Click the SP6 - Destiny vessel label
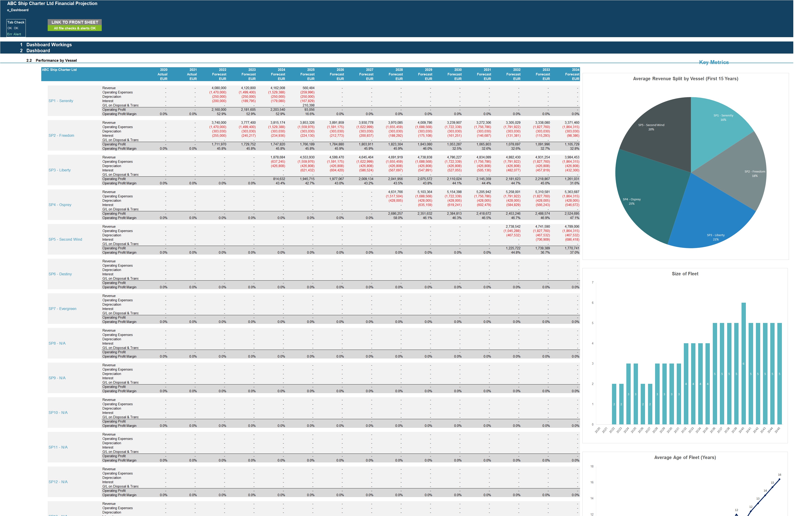Screen dimensions: 812x516 click(x=60, y=274)
